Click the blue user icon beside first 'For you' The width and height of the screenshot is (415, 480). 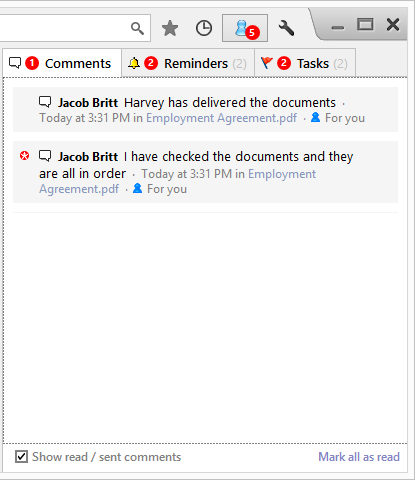pyautogui.click(x=315, y=117)
